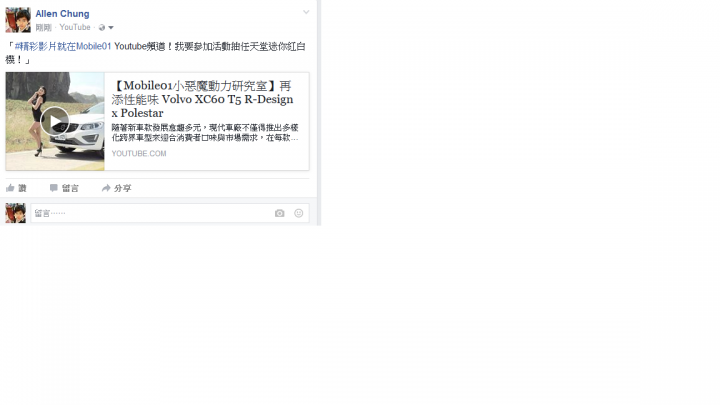Click the 剛剛 timestamp link
The width and height of the screenshot is (720, 405).
coord(44,28)
